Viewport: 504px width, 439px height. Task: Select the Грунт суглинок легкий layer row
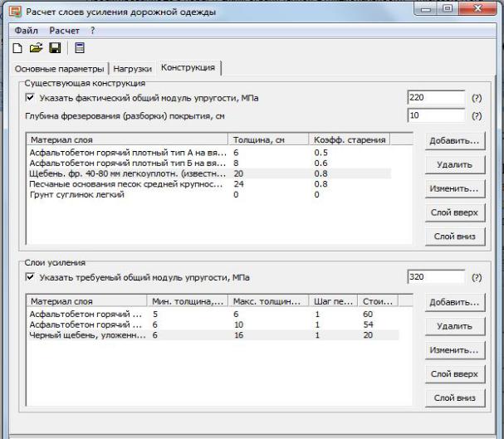point(77,195)
